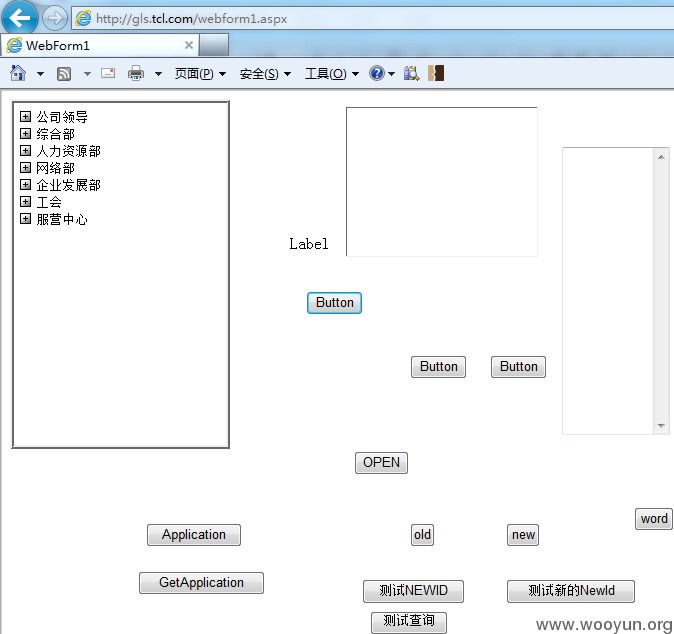Expand the 公司领导 tree node

25,116
